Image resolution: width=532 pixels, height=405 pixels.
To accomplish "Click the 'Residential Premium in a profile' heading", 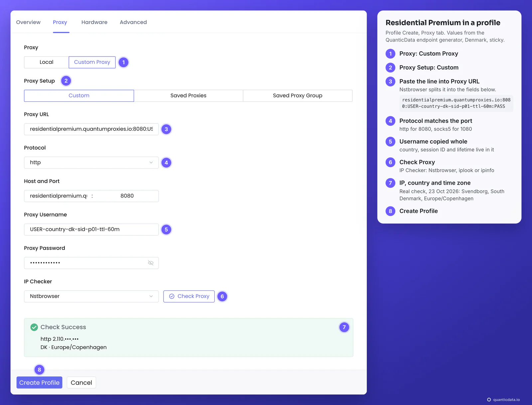I will pos(443,23).
